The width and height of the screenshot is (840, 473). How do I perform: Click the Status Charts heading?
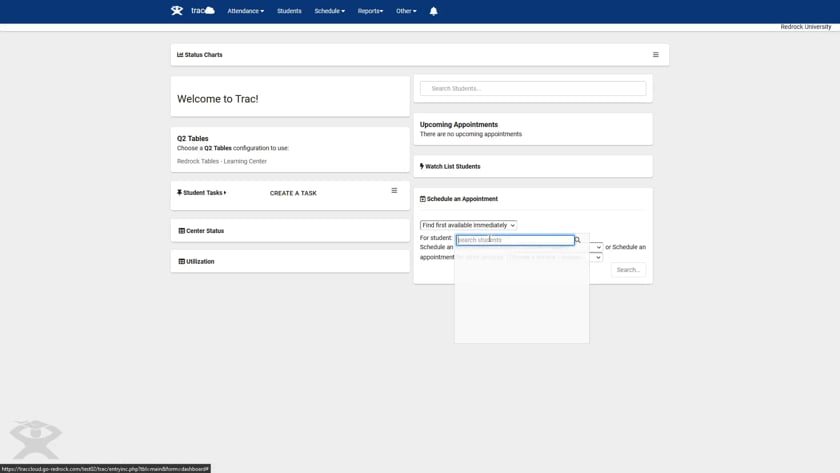tap(204, 55)
